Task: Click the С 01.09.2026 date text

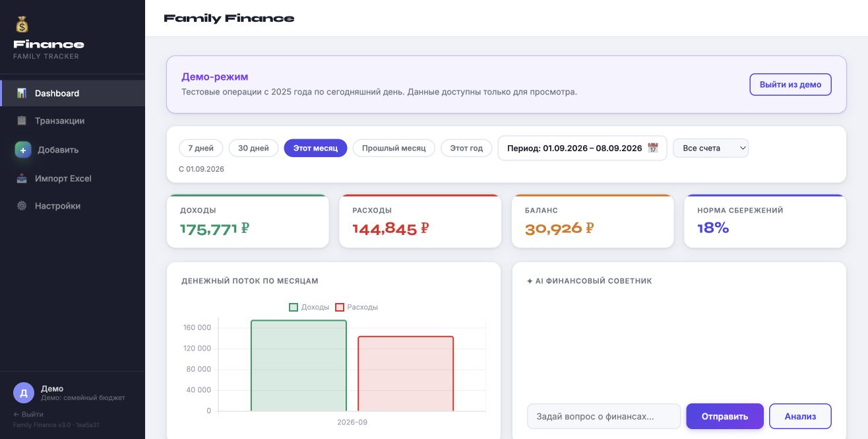Action: pos(201,169)
